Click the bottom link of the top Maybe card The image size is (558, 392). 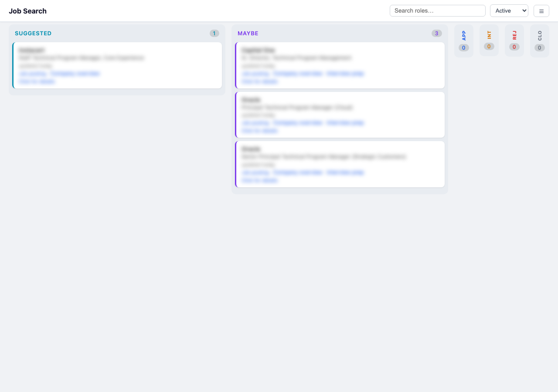259,81
